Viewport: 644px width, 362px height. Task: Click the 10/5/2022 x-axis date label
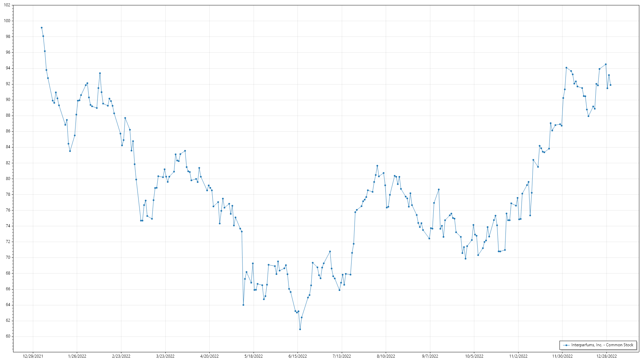(474, 356)
